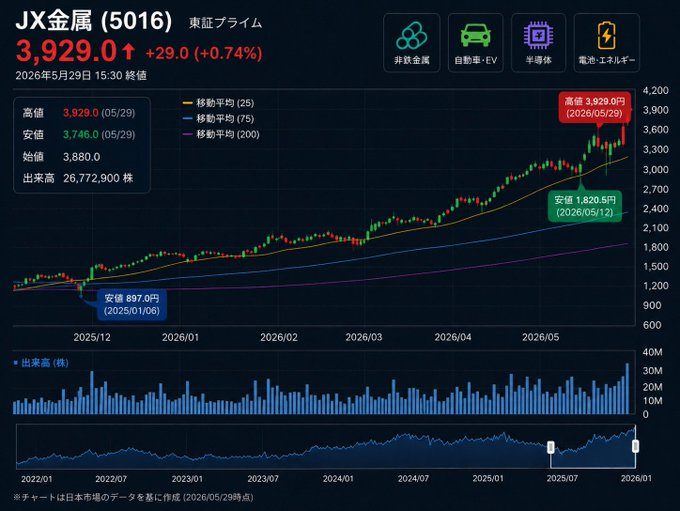
Task: Click the current price 3,929.0
Action: [x=66, y=51]
